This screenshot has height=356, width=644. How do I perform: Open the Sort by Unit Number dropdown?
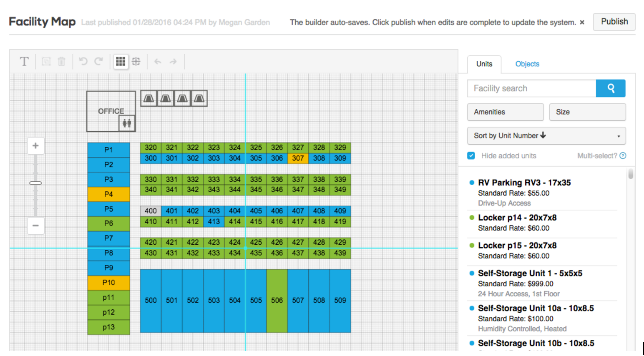click(x=546, y=136)
